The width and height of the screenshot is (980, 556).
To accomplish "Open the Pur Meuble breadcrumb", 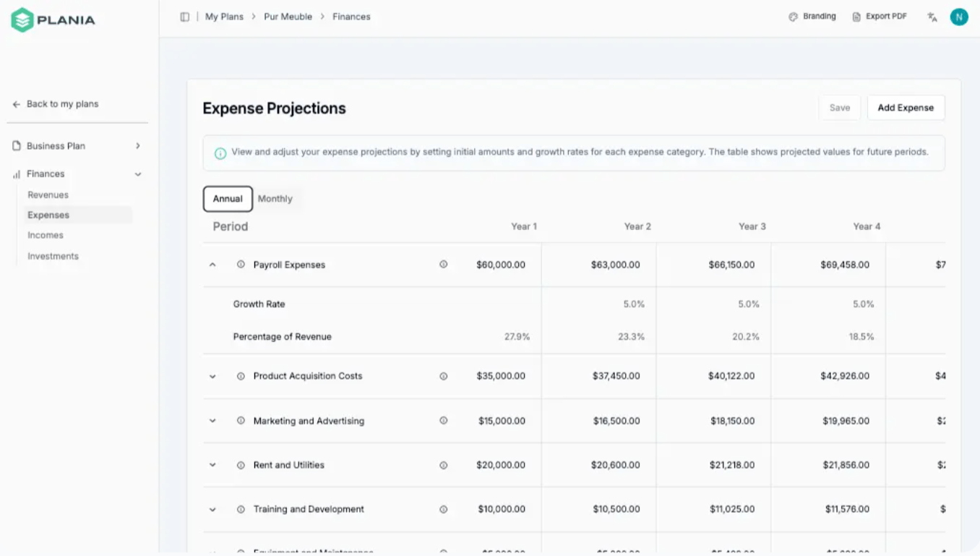I will (288, 17).
